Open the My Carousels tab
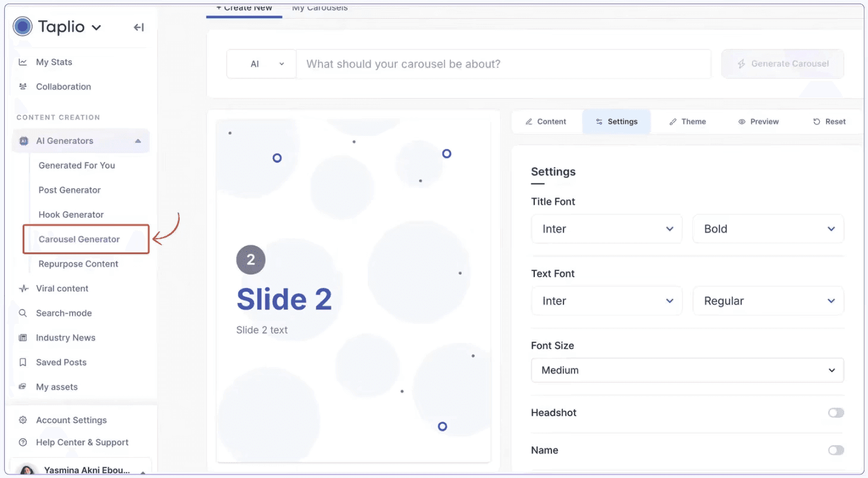This screenshot has height=478, width=868. (319, 8)
